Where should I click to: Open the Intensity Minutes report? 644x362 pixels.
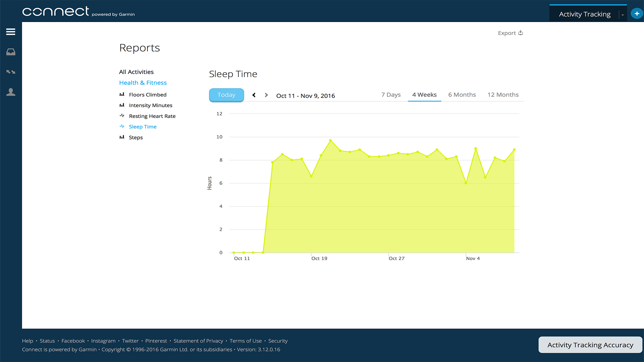coord(150,105)
